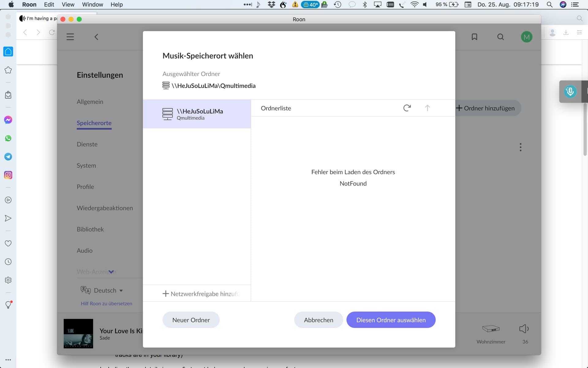The height and width of the screenshot is (368, 588).
Task: Open Roon search magnifier
Action: [500, 37]
